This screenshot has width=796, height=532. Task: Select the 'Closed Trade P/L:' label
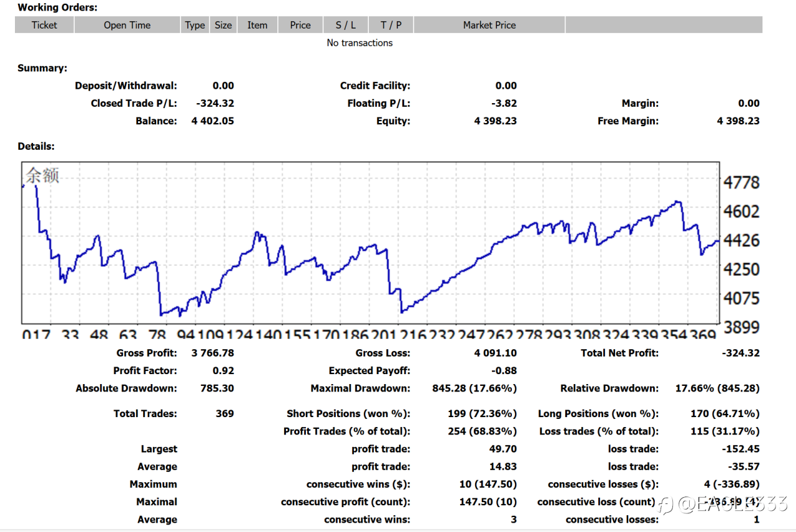click(134, 103)
